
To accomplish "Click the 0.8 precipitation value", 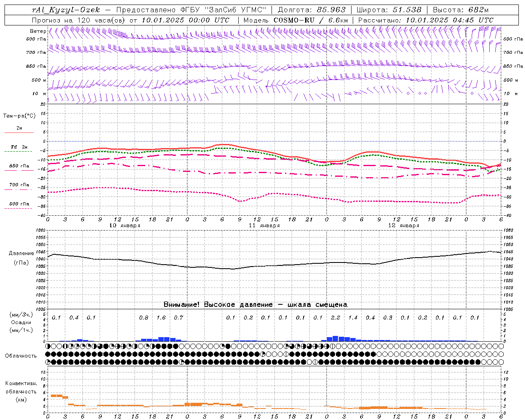I will [x=144, y=318].
